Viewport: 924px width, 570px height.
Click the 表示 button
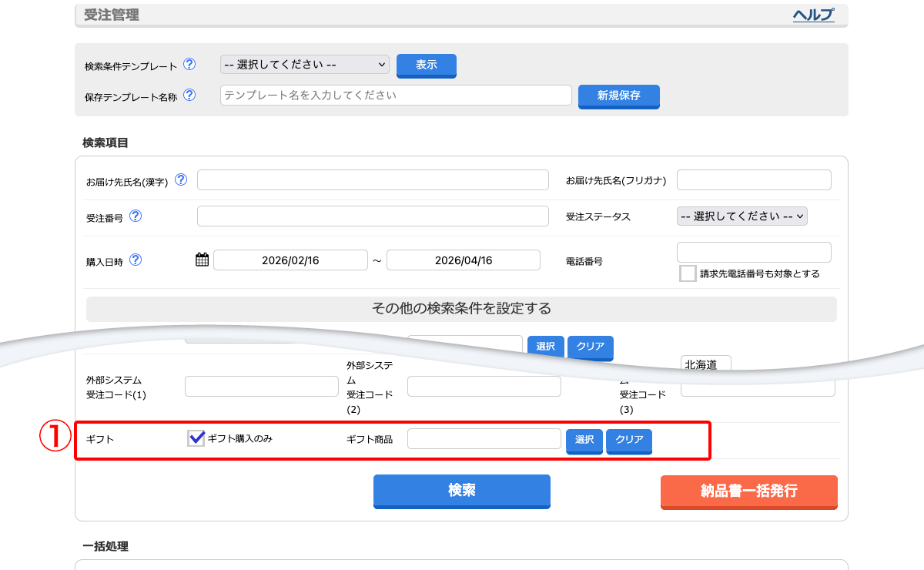(426, 65)
